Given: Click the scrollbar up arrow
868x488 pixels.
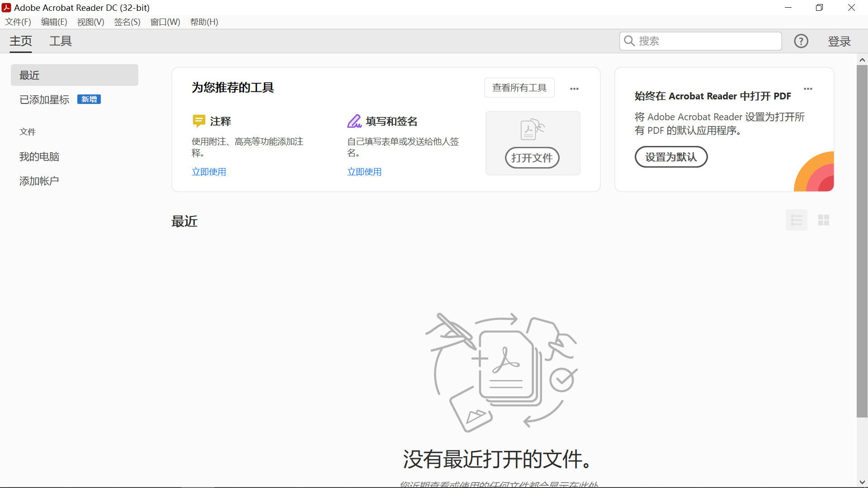Looking at the screenshot, I should tap(862, 60).
